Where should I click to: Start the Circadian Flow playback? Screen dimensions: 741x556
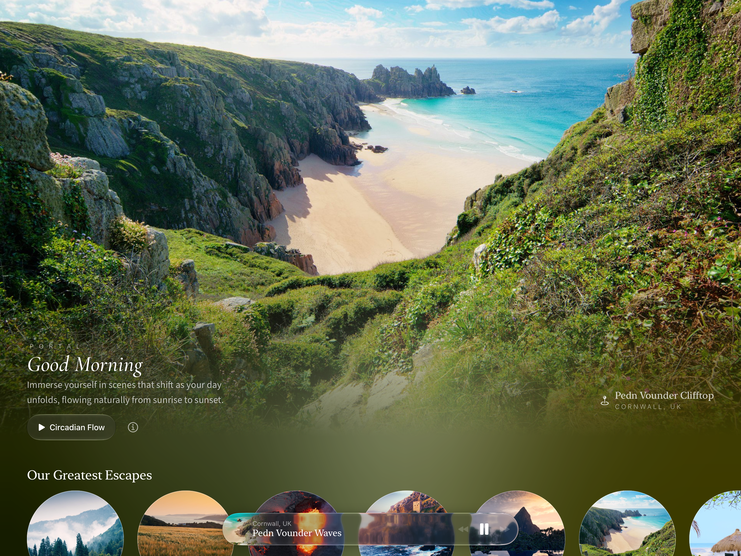point(71,427)
